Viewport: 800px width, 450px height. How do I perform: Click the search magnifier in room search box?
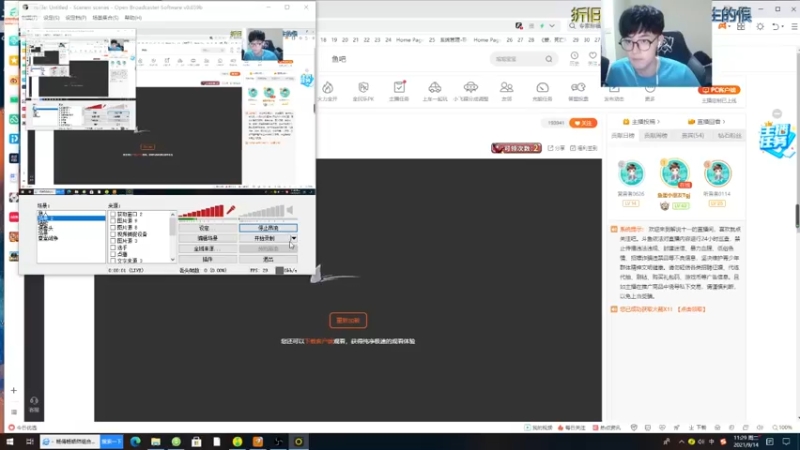pos(548,59)
